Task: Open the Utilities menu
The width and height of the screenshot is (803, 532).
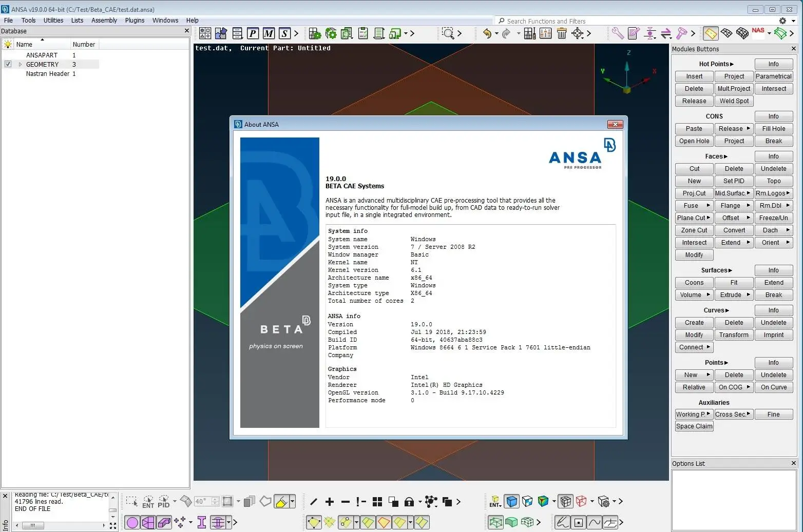Action: pos(53,21)
